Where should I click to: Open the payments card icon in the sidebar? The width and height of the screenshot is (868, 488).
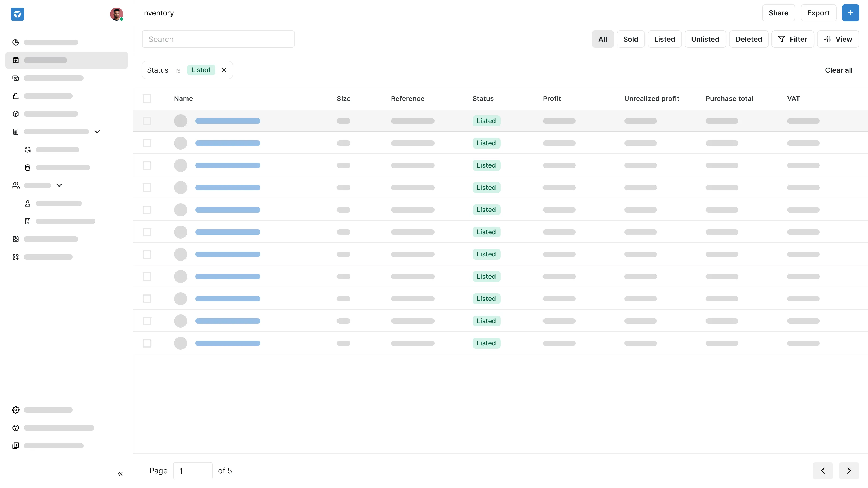(15, 78)
